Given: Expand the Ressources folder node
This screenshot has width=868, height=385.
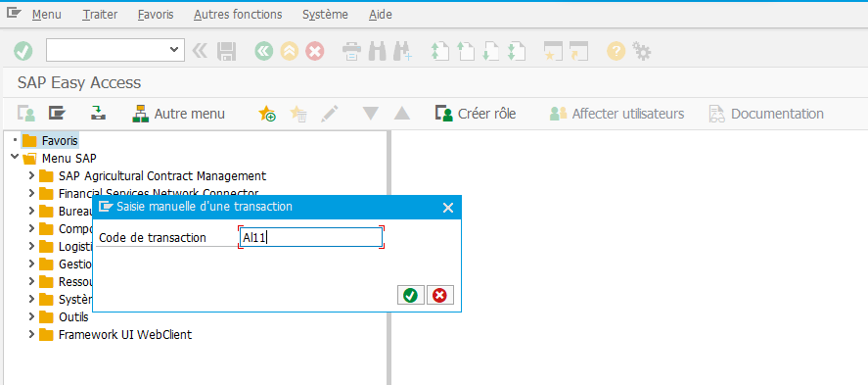Looking at the screenshot, I should click(31, 282).
